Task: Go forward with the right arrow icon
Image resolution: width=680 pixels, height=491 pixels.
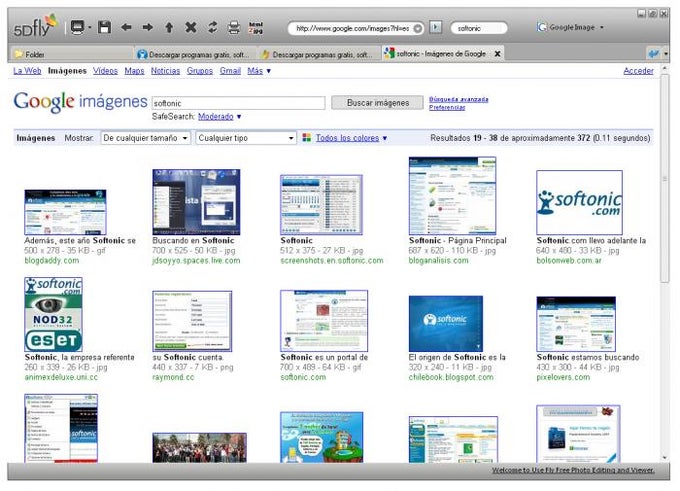Action: (x=148, y=27)
